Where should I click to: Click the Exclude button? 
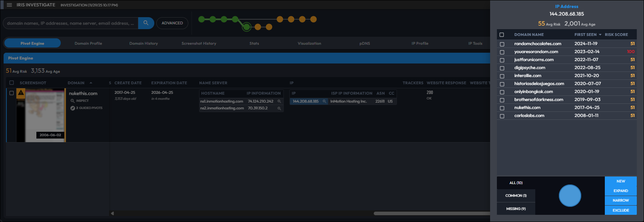click(x=620, y=210)
